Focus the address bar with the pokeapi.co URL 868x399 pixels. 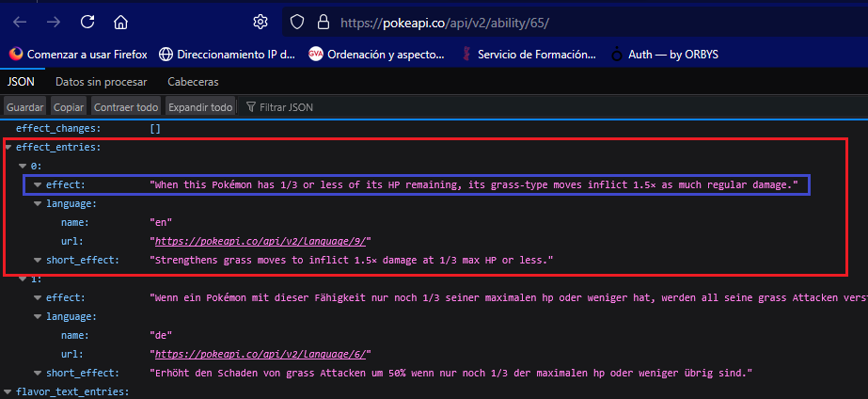pyautogui.click(x=575, y=23)
